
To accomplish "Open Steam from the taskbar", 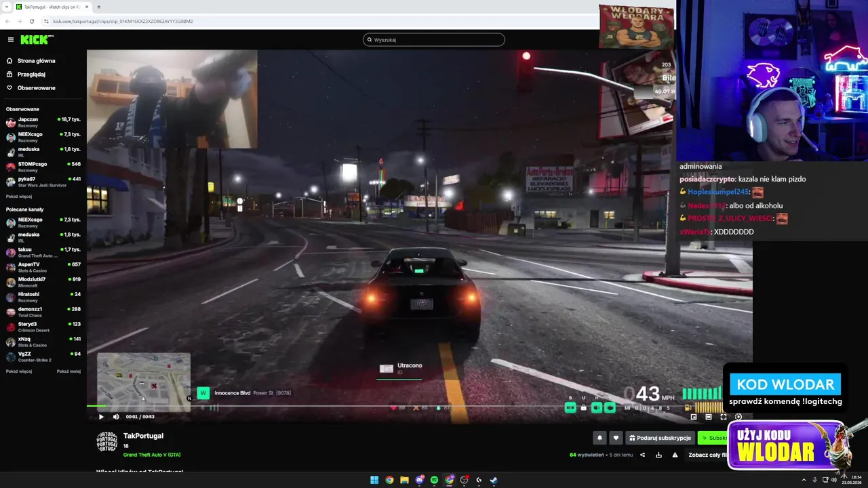I will coord(494,480).
